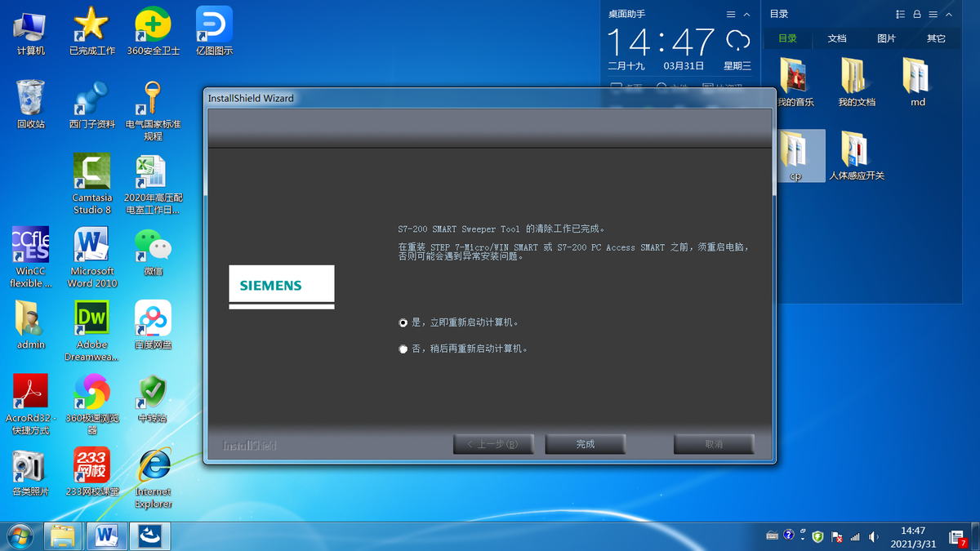Open 我的音乐 folder in 目录 panel

point(795,82)
